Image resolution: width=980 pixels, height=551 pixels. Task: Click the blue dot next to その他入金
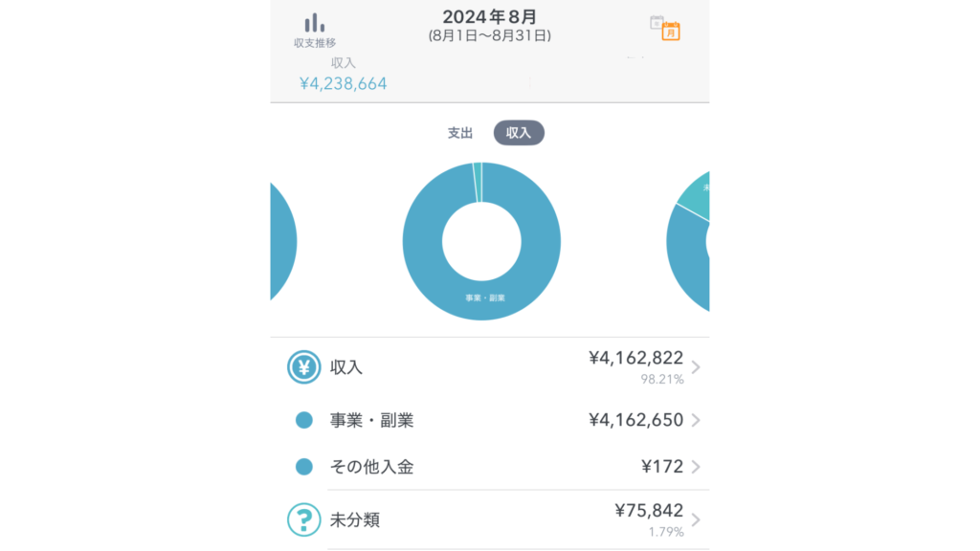click(303, 467)
